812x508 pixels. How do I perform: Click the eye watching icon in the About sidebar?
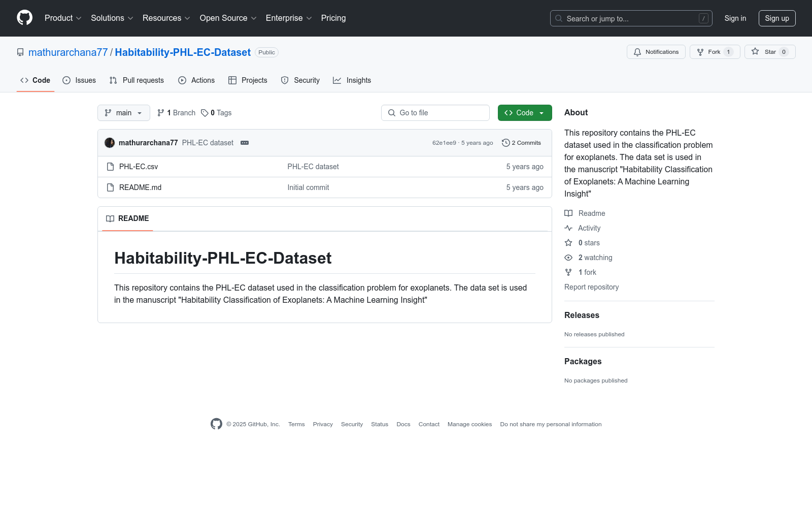coord(568,258)
